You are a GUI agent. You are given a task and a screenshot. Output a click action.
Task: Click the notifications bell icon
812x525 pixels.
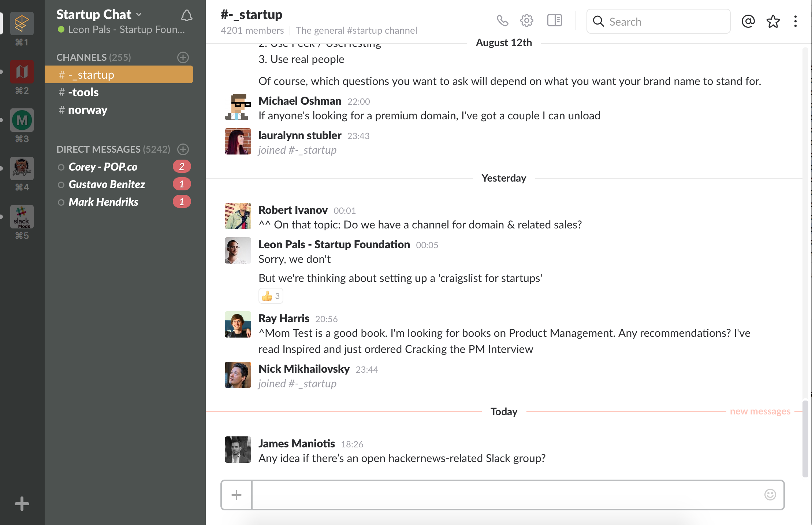(x=186, y=15)
